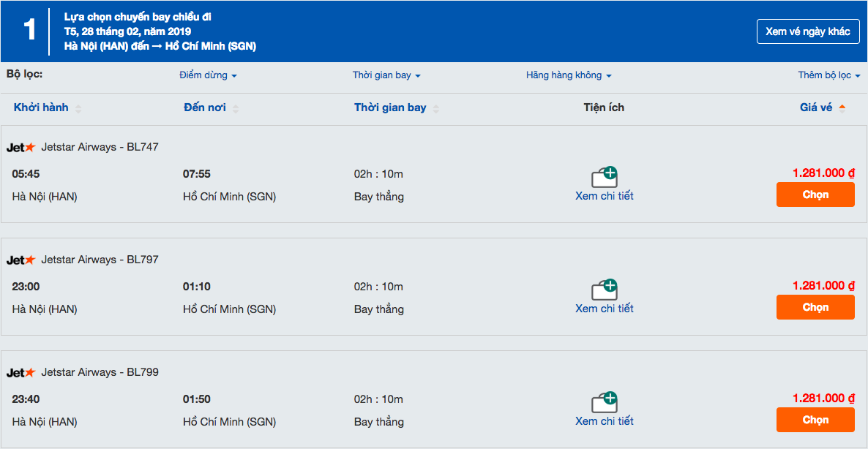Click baggage add-on icon for flight BL747
The width and height of the screenshot is (868, 449).
pos(604,177)
